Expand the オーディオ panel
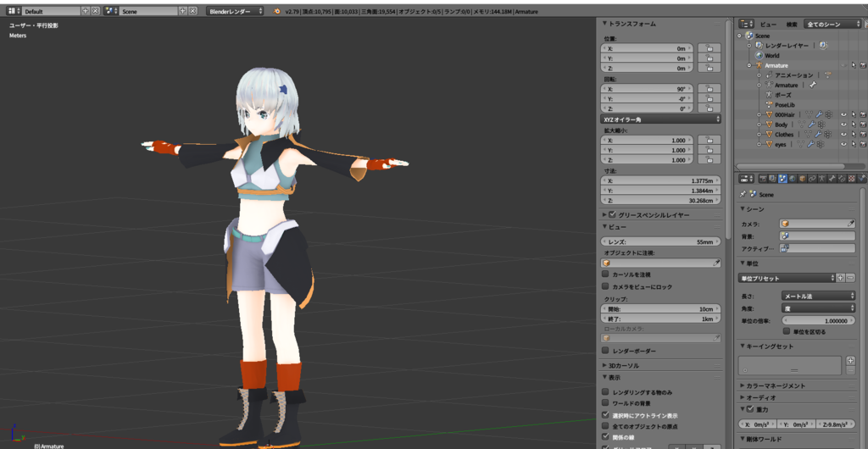 click(743, 397)
